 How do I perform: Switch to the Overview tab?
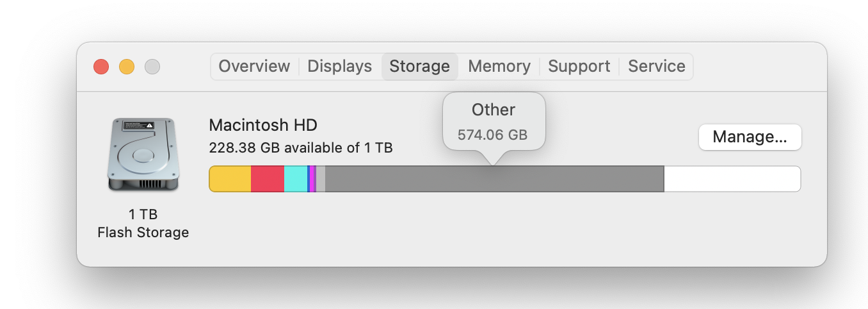click(254, 67)
